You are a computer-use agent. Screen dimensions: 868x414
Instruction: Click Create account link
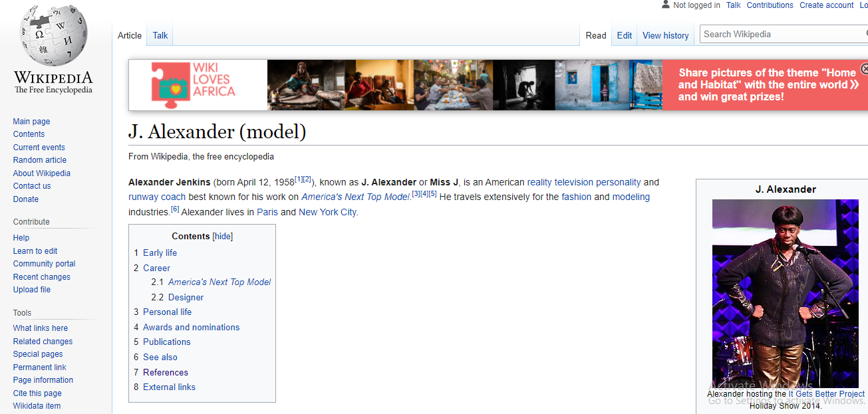click(x=827, y=5)
